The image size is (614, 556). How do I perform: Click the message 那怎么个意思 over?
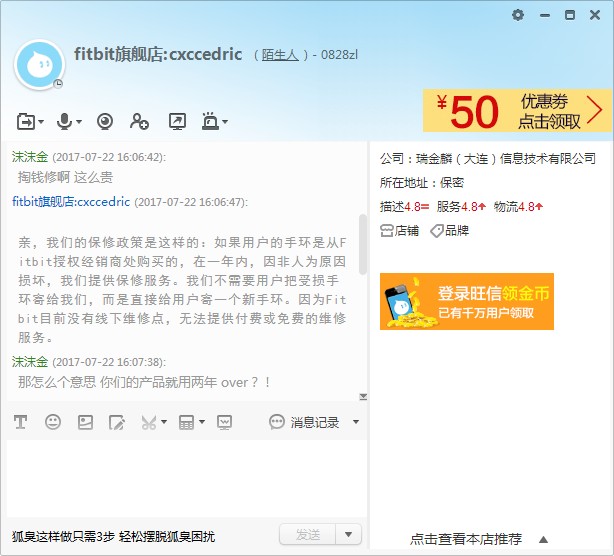[x=144, y=382]
